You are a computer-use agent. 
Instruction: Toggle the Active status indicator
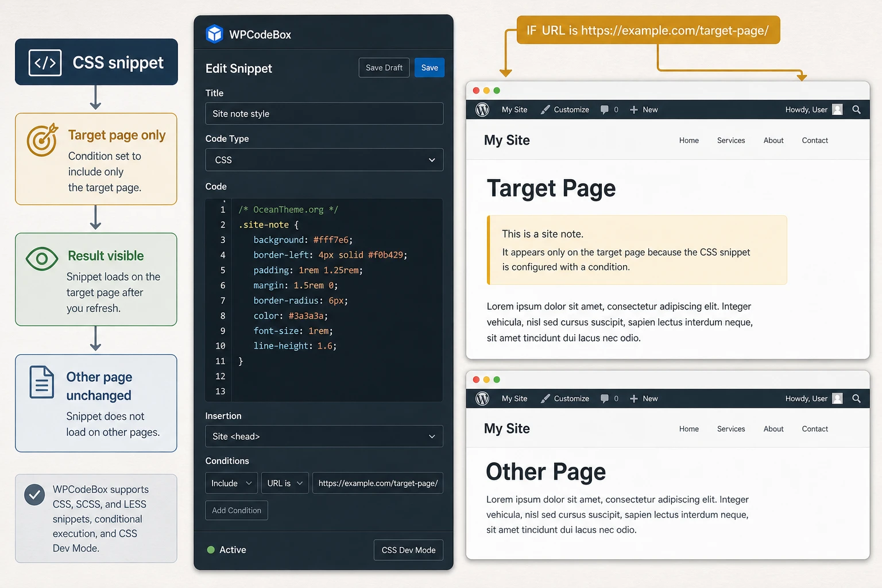(x=211, y=550)
